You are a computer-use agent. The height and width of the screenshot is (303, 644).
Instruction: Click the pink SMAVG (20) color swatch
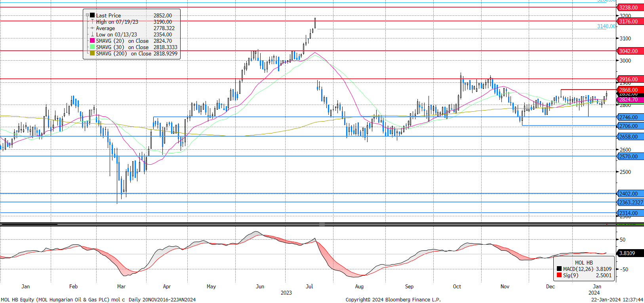(92, 41)
